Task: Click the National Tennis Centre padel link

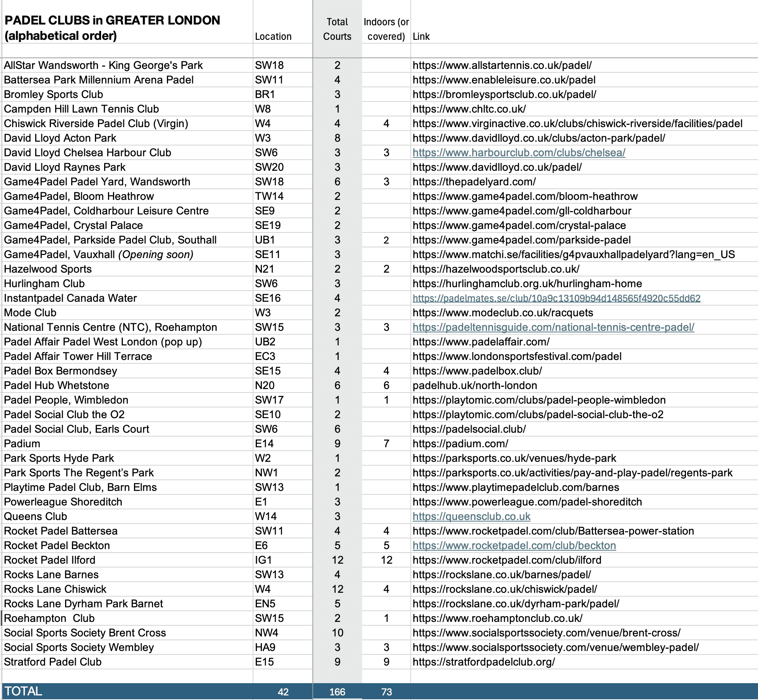Action: coord(553,327)
